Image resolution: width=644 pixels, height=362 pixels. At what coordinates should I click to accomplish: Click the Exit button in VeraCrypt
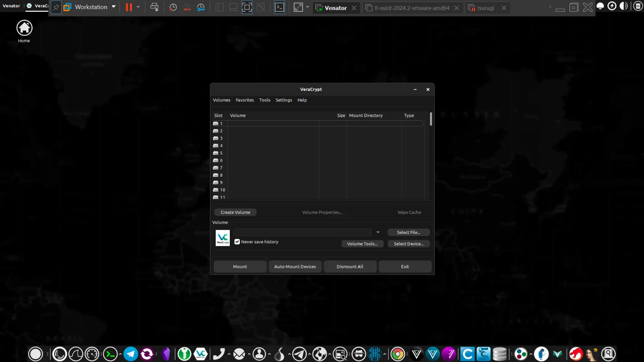(x=405, y=267)
